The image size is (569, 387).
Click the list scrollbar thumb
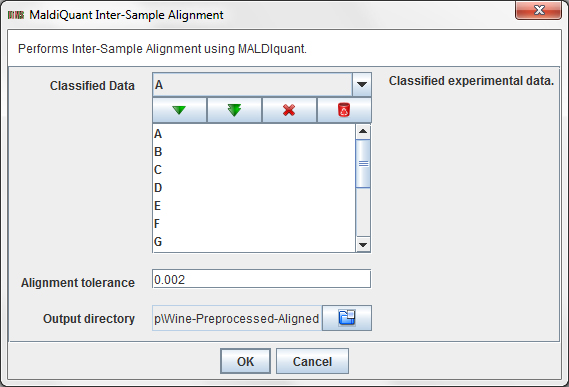click(363, 164)
